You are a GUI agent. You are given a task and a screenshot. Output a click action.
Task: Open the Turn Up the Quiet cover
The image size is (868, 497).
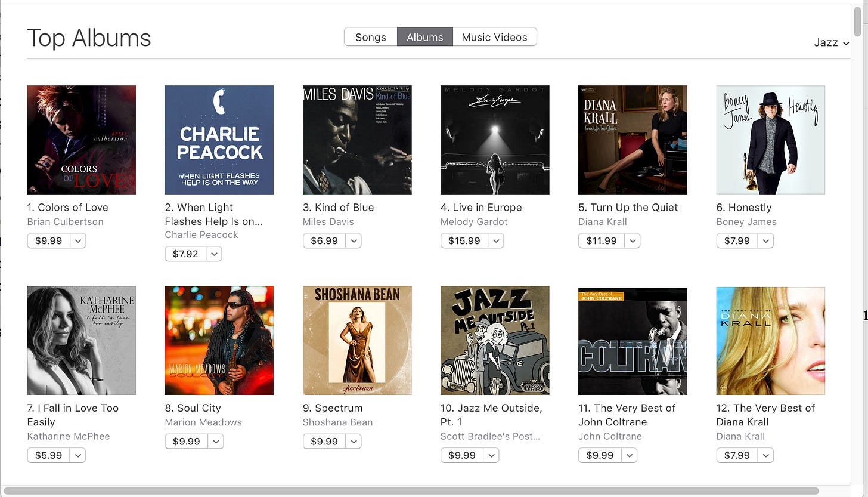pos(633,140)
